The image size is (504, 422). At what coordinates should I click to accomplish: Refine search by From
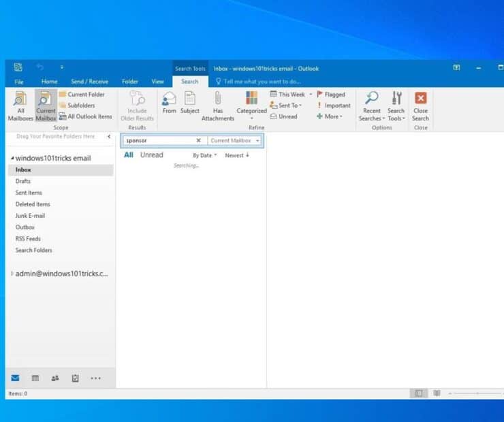point(169,103)
